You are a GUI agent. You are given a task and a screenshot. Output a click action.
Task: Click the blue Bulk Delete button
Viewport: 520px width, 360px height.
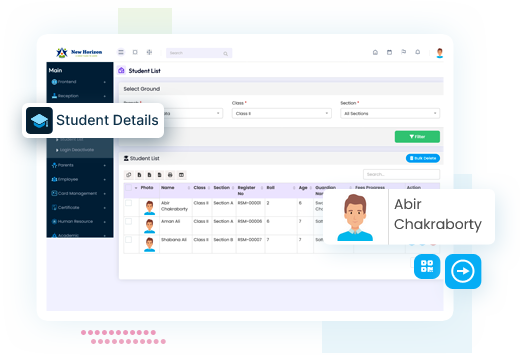point(423,158)
